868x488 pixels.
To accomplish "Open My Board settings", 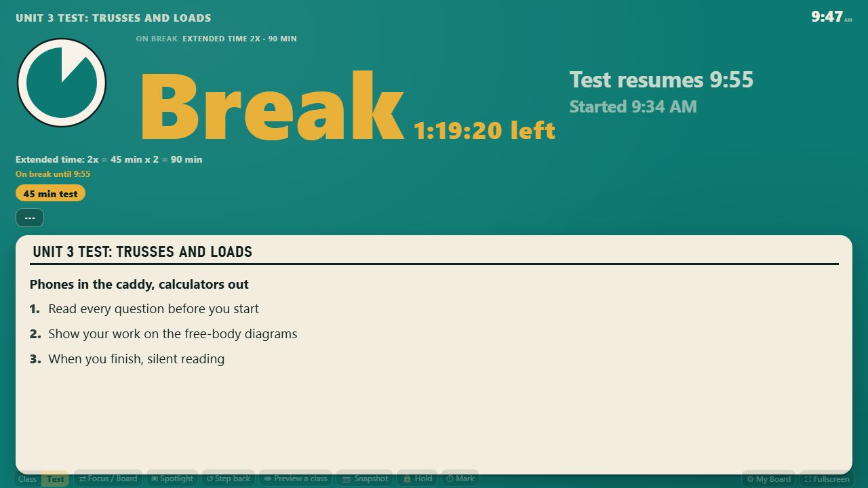I will click(x=769, y=479).
